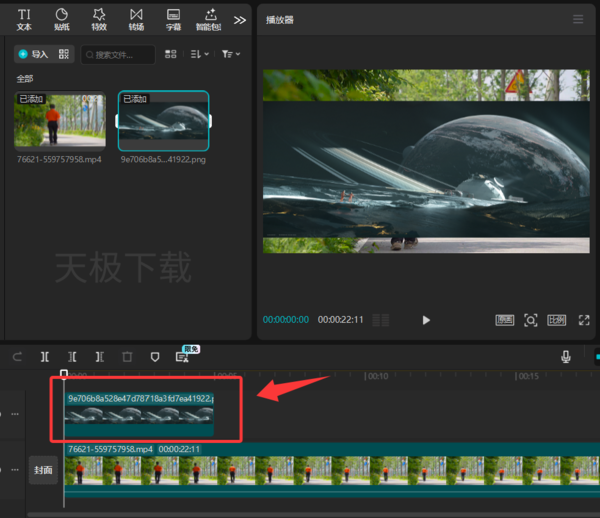
Task: Click the grid lines icon beside timecode
Action: coord(381,320)
